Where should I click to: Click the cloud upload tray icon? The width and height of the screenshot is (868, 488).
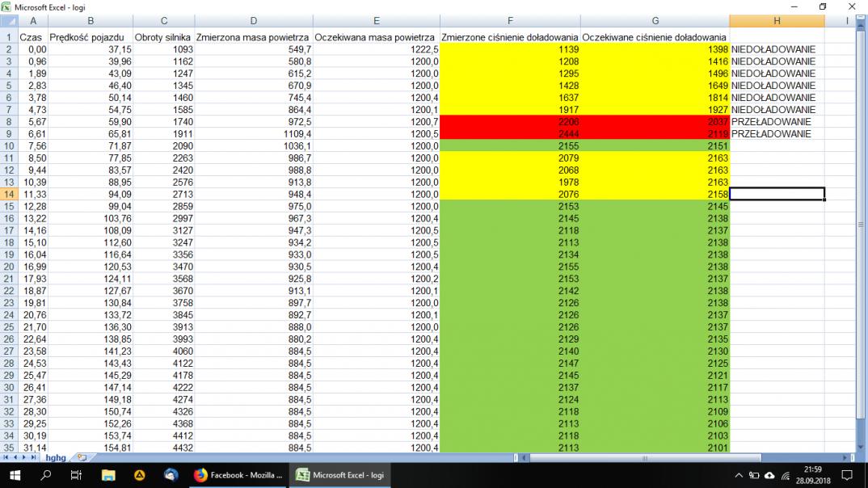pyautogui.click(x=769, y=475)
